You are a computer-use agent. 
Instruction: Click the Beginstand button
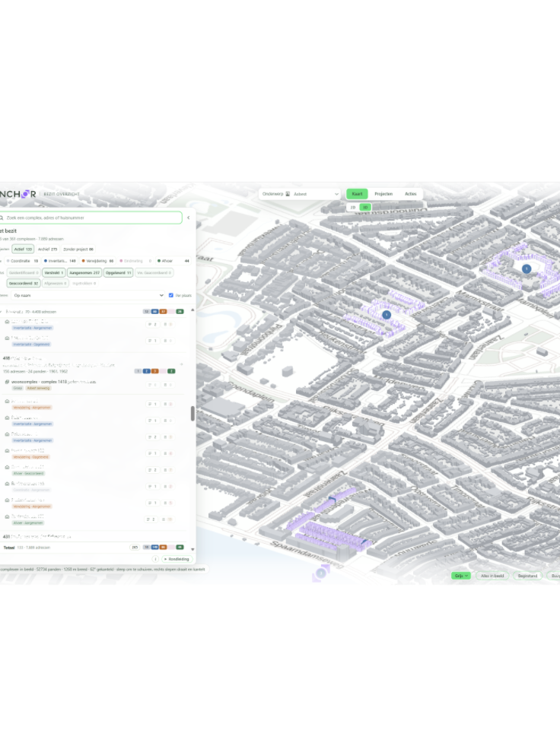[x=527, y=576]
